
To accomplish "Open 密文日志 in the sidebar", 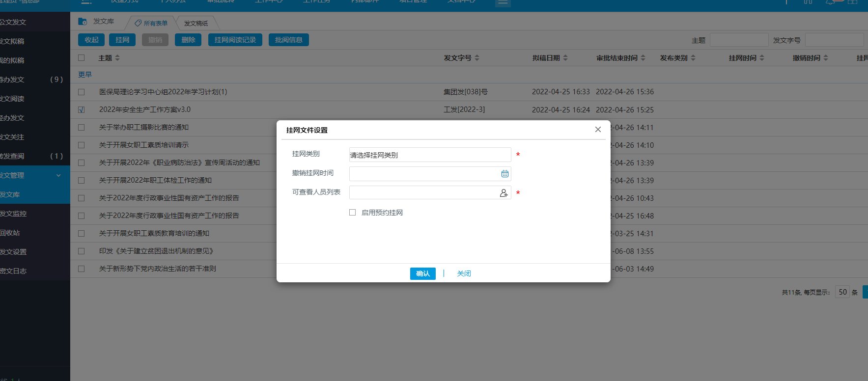I will (35, 271).
